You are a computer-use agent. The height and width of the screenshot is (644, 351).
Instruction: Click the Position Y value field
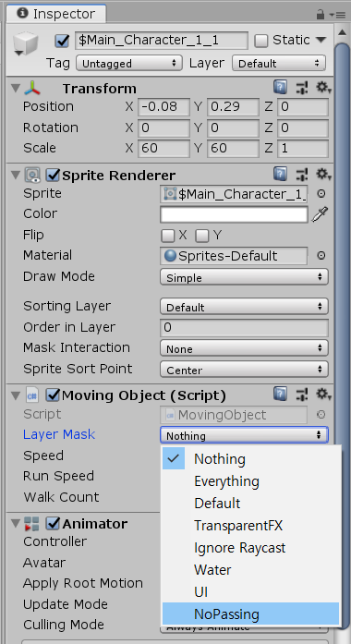[233, 107]
